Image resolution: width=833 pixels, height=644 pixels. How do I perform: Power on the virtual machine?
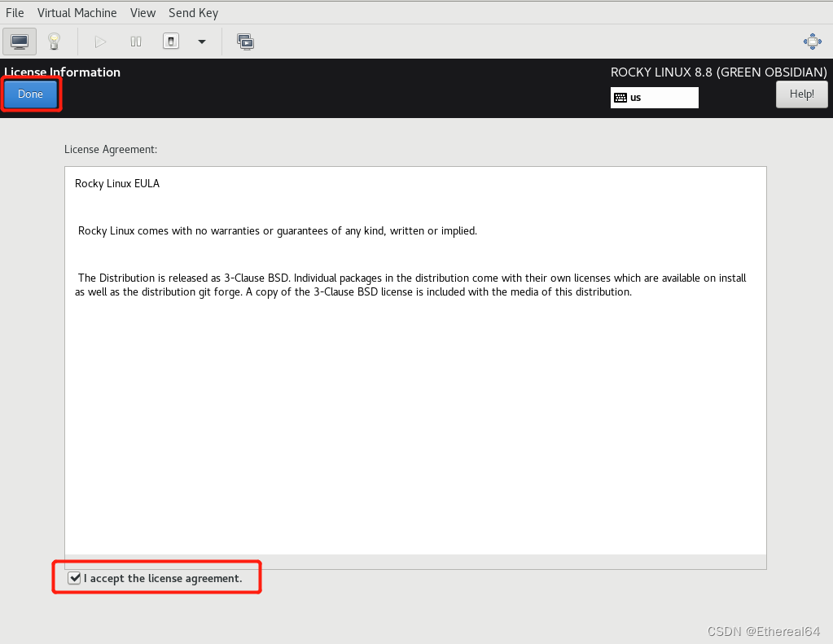[100, 42]
